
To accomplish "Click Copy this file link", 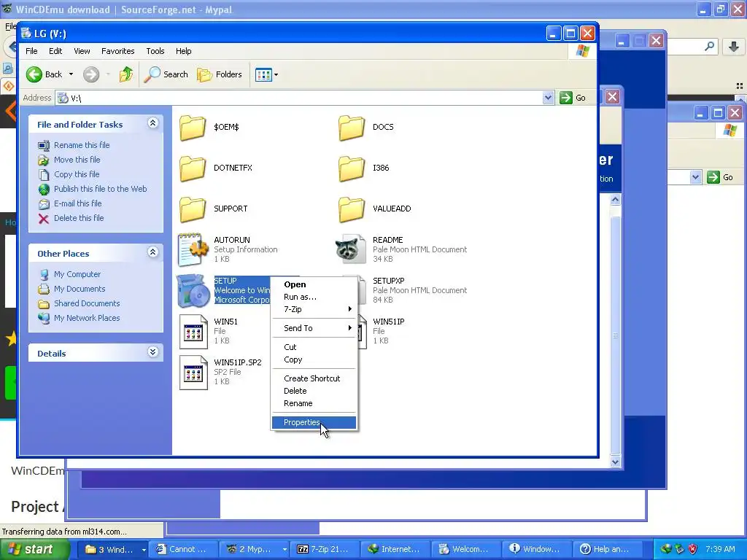I will tap(76, 174).
